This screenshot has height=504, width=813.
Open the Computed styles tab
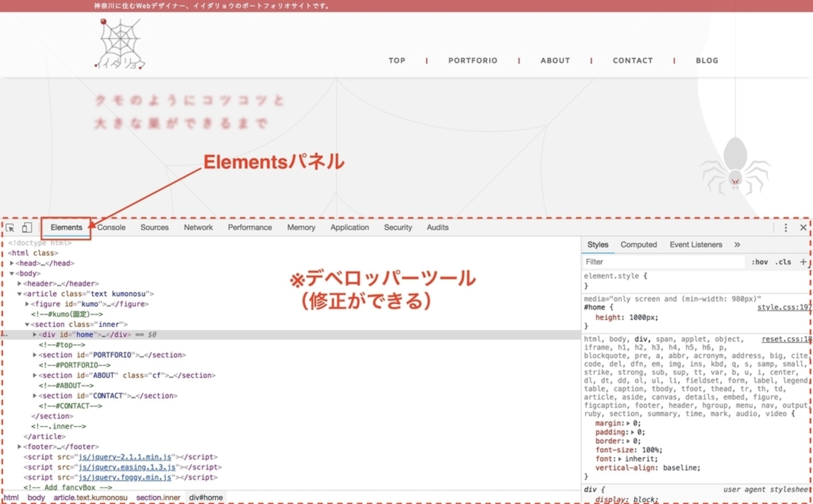[x=639, y=244]
